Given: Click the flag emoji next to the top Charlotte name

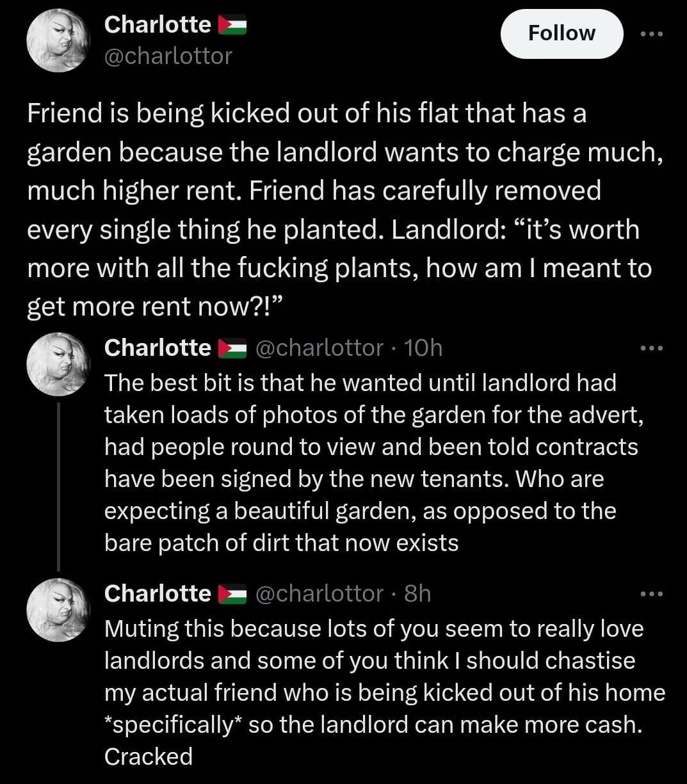Looking at the screenshot, I should [x=232, y=25].
